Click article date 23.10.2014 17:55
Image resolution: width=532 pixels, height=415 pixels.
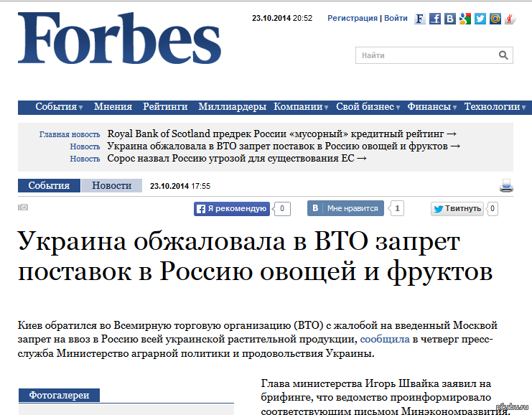(x=180, y=186)
